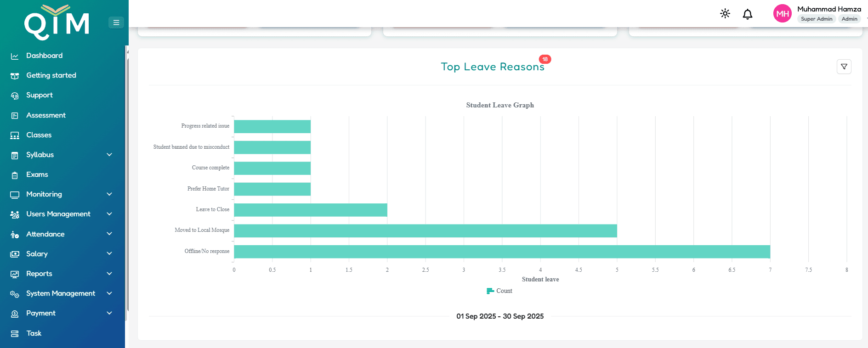The image size is (868, 348).
Task: Click the sidebar vertical scrollbar
Action: pos(127,184)
